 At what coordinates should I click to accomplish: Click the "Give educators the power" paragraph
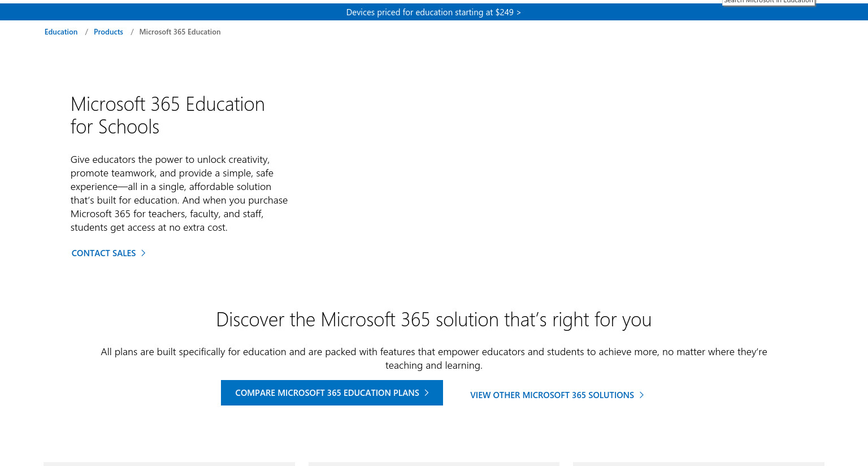click(x=179, y=193)
